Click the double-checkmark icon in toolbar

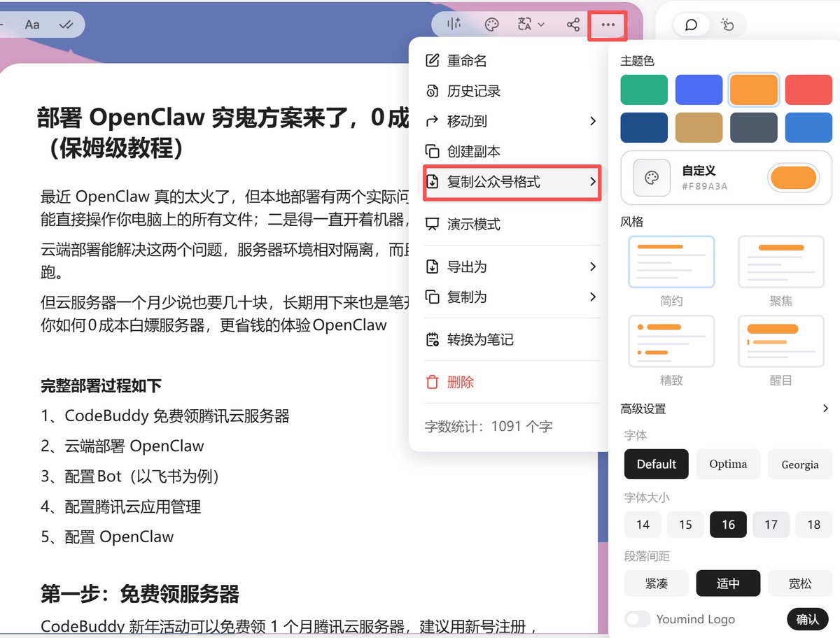[66, 24]
